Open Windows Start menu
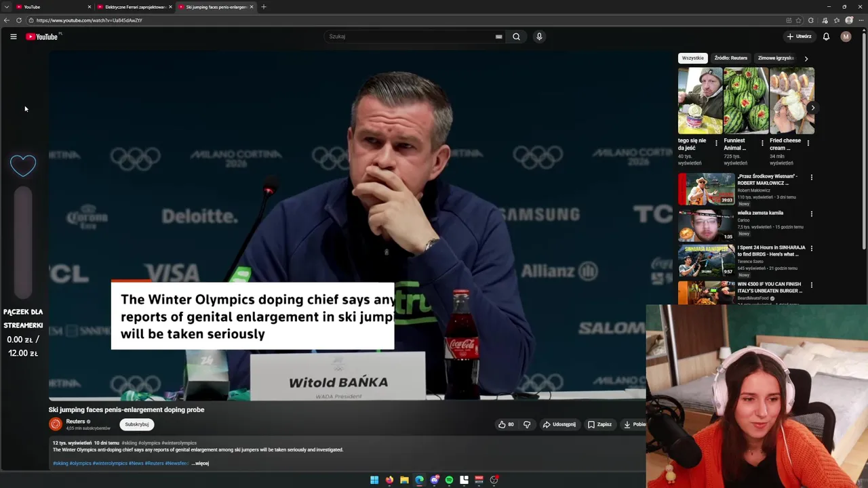Image resolution: width=868 pixels, height=488 pixels. [x=374, y=480]
